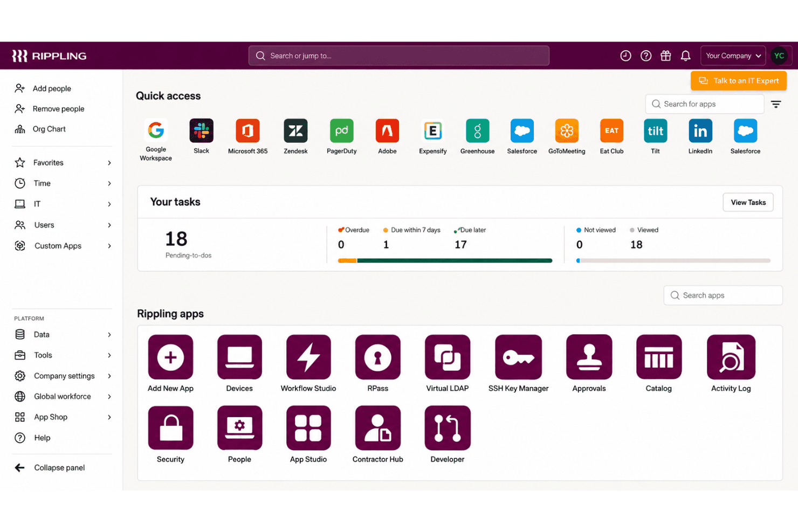The image size is (798, 532).
Task: Open Expensify in Quick access
Action: (433, 130)
